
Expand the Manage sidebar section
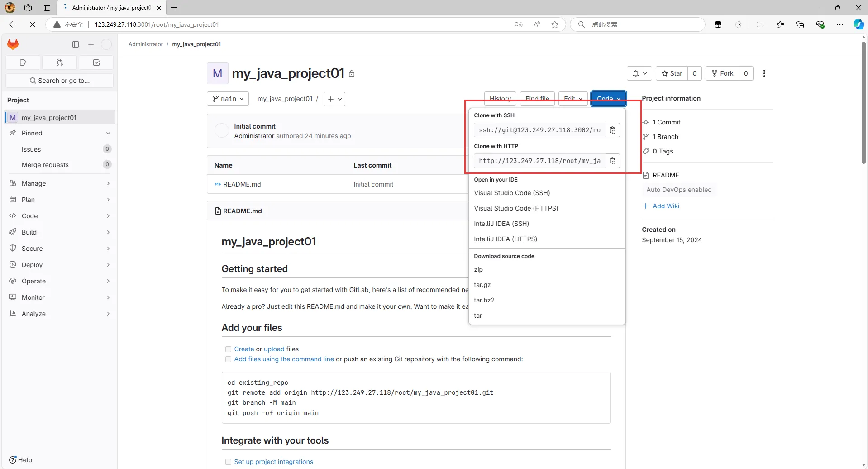60,183
